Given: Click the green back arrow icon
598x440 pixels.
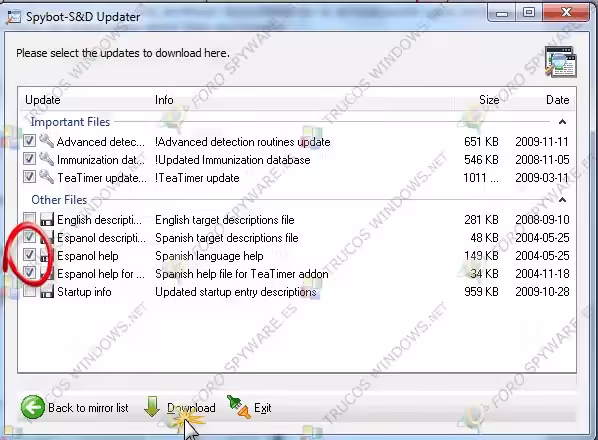Looking at the screenshot, I should pyautogui.click(x=33, y=407).
